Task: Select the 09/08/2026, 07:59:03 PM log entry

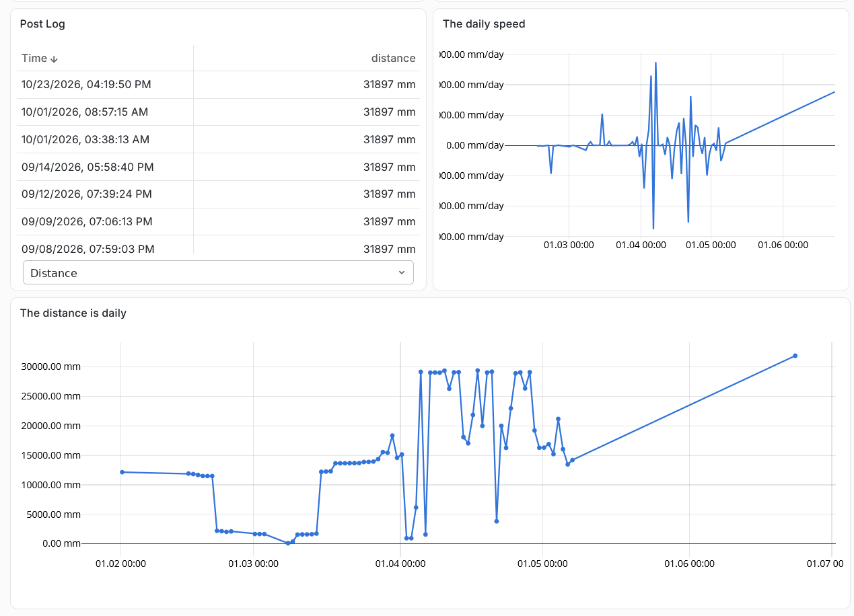Action: 218,246
